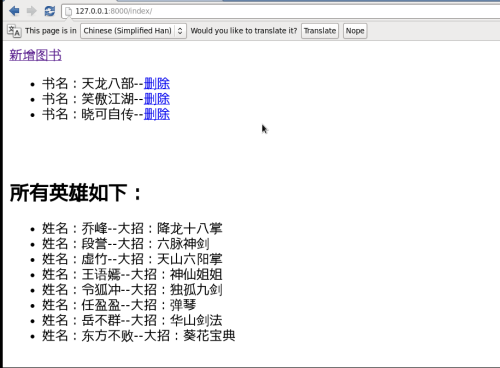500x368 pixels.
Task: Click the 王语嫣 hero list item
Action: (x=132, y=275)
